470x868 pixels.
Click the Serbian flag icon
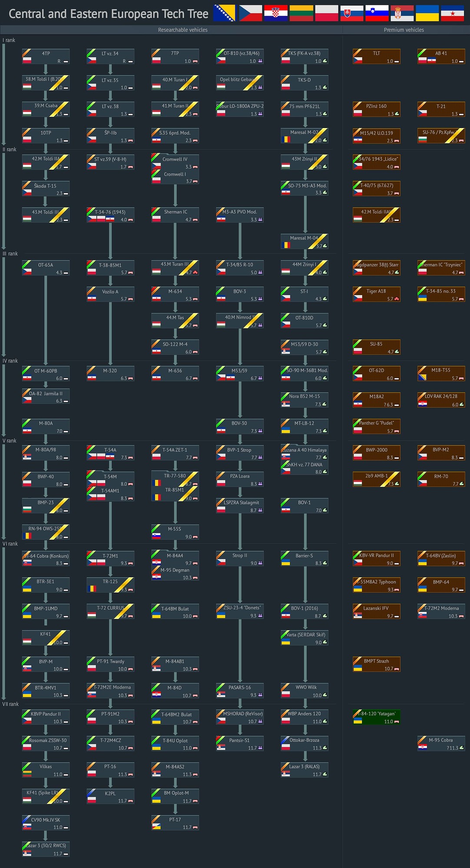pyautogui.click(x=402, y=13)
